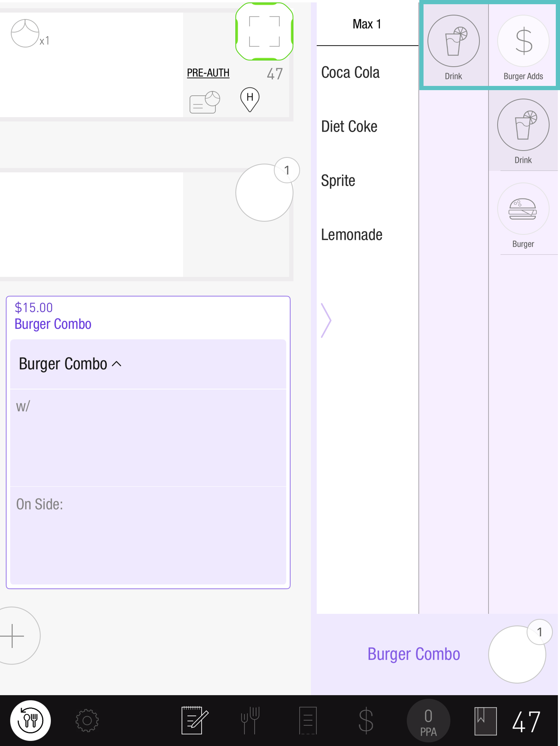Expand the panel with right chevron arrow
This screenshot has height=746, width=560.
click(x=326, y=320)
